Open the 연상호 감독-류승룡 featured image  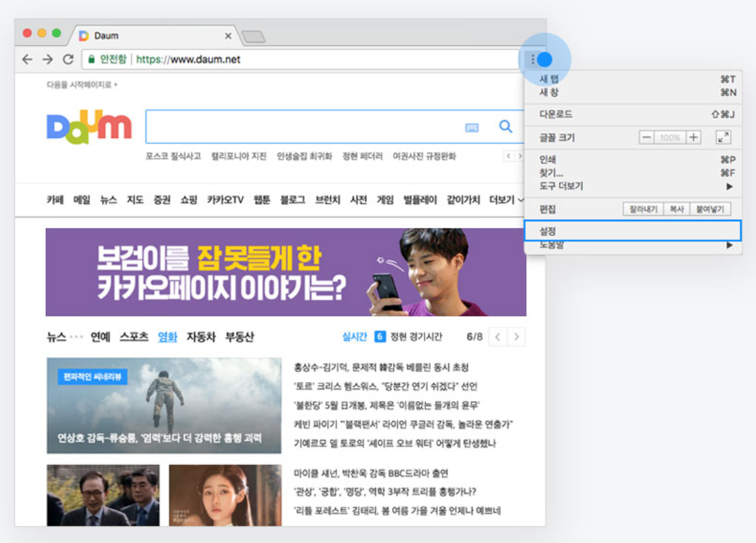[164, 406]
